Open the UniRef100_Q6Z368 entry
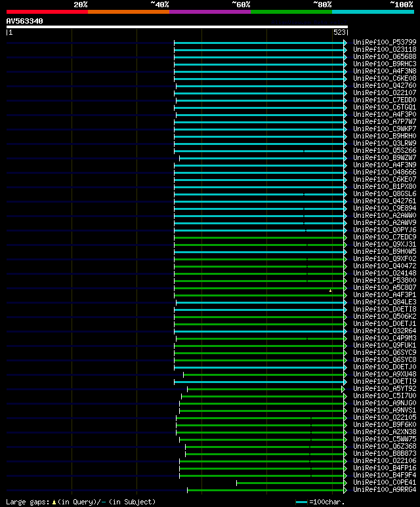Screen dimensions: 420x507 point(385,447)
